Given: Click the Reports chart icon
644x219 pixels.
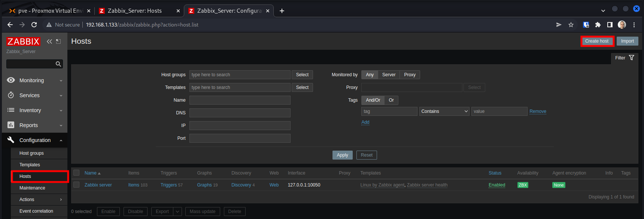Looking at the screenshot, I should [11, 125].
